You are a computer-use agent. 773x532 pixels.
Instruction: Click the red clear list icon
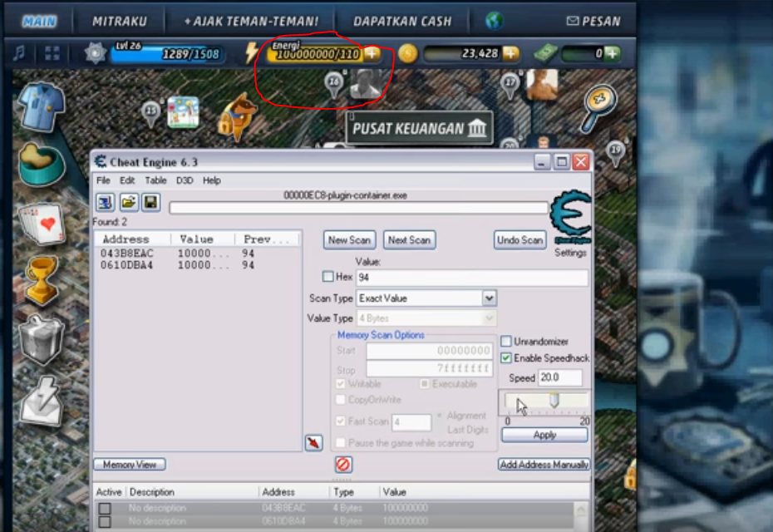[x=343, y=465]
